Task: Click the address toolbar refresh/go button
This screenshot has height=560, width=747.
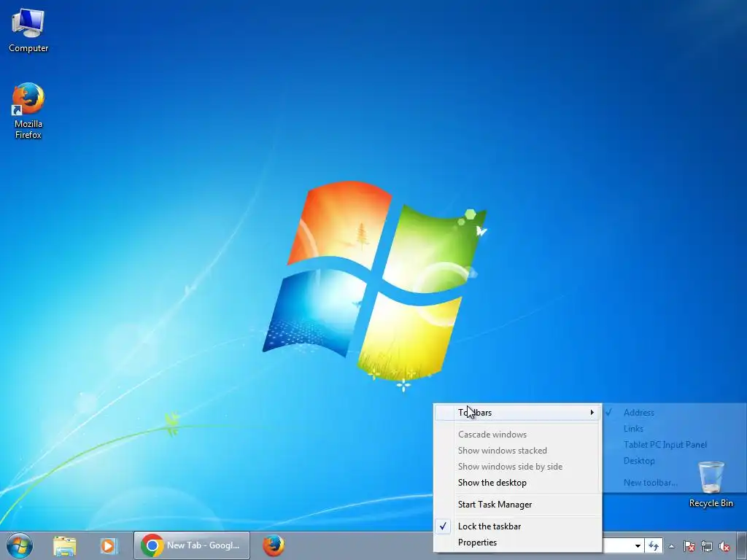Action: (x=654, y=545)
